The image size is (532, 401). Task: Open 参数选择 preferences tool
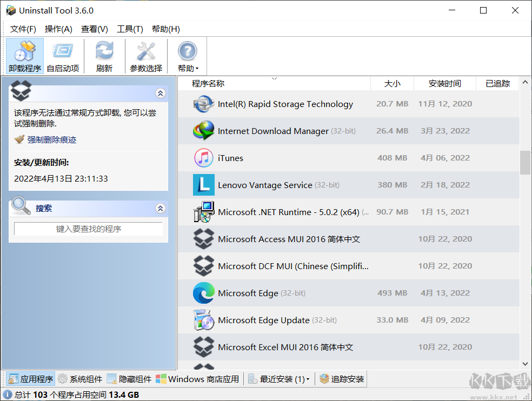pyautogui.click(x=146, y=56)
